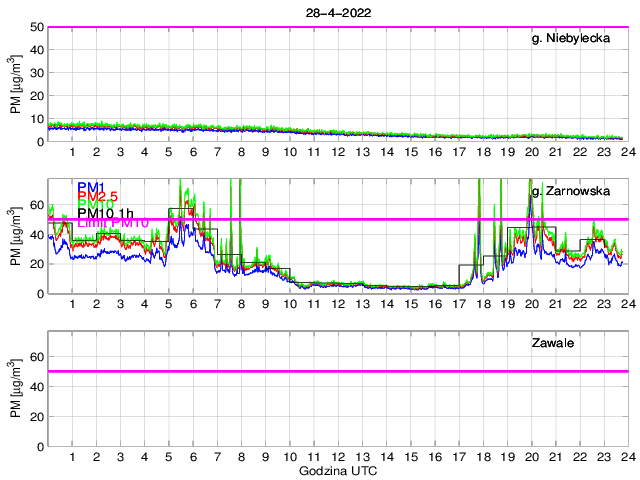Click the Godzina UTC axis label
Screen dimensions: 640x480
coord(338,470)
